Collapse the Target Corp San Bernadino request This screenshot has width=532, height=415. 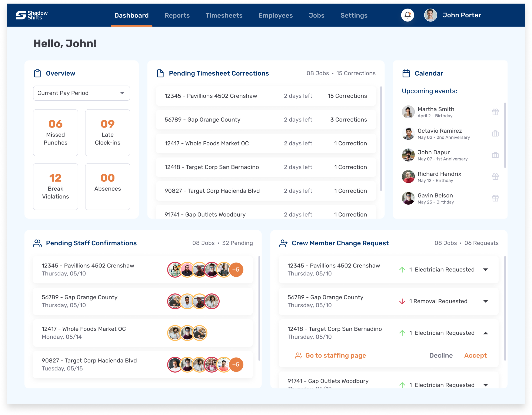coord(485,333)
